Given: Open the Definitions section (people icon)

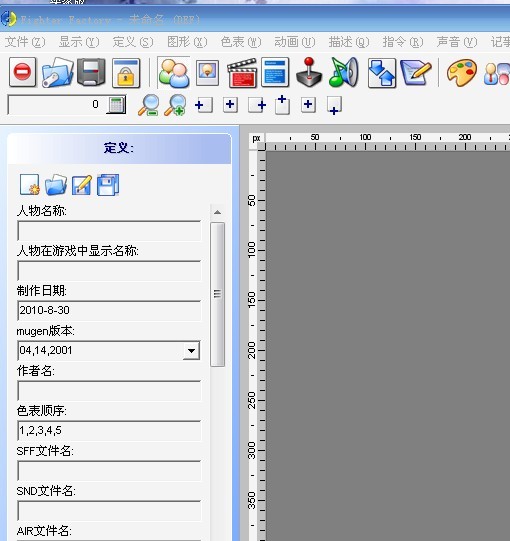Looking at the screenshot, I should click(173, 73).
